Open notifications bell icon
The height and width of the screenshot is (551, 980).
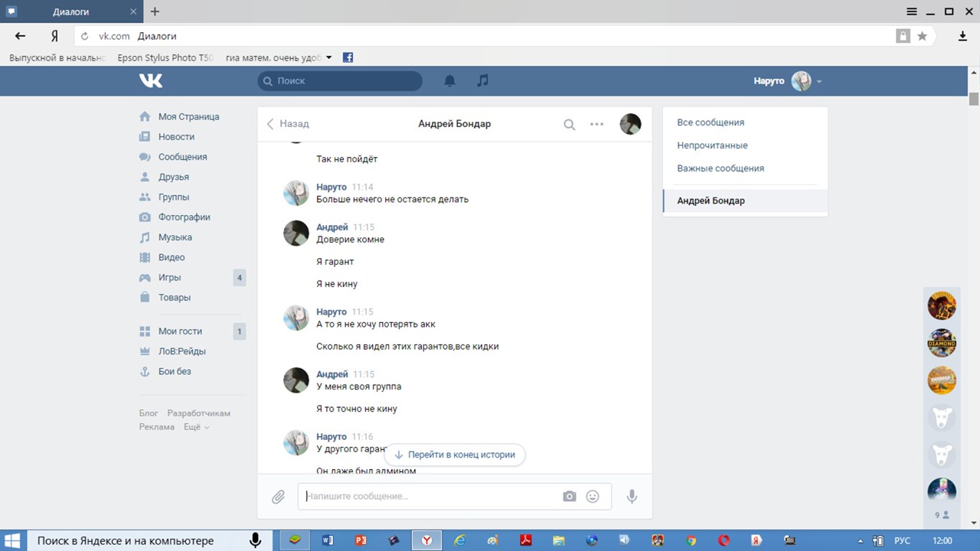(x=450, y=80)
